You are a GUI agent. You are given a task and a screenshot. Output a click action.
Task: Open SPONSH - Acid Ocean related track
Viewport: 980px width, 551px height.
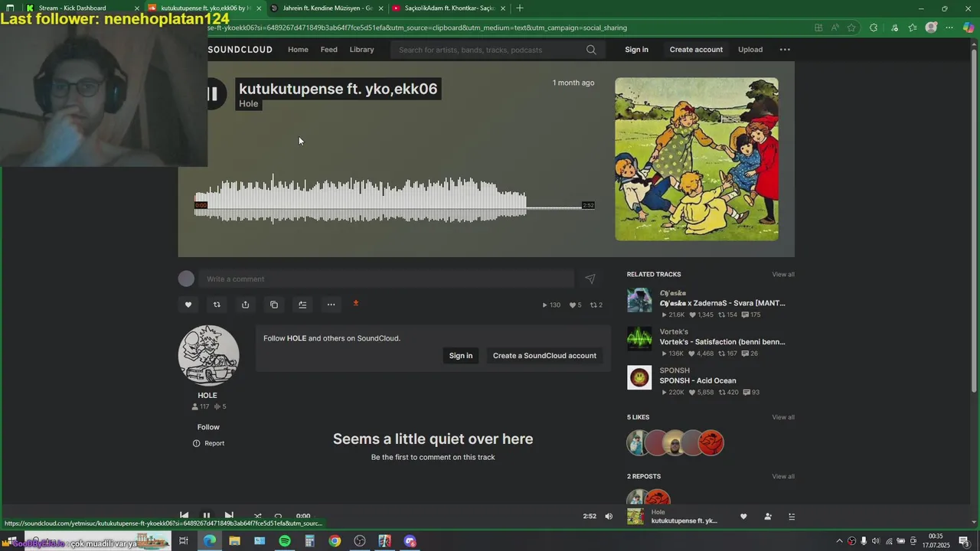(697, 381)
